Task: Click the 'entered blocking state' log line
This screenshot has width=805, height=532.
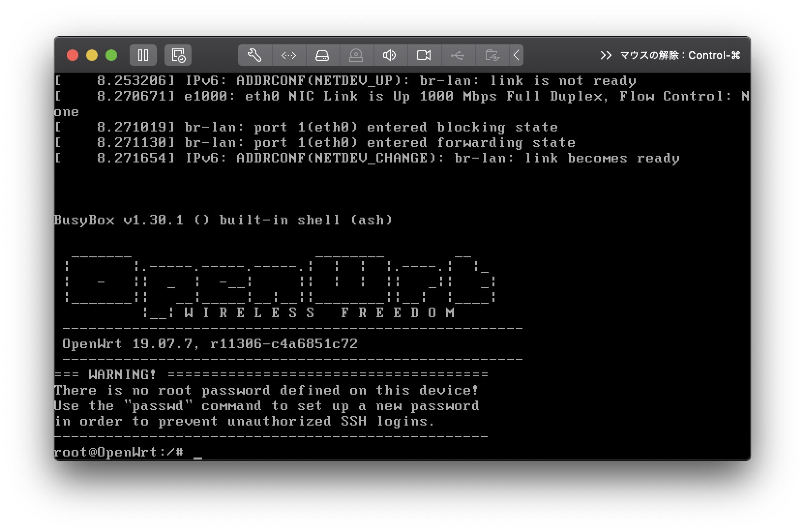Action: [306, 127]
